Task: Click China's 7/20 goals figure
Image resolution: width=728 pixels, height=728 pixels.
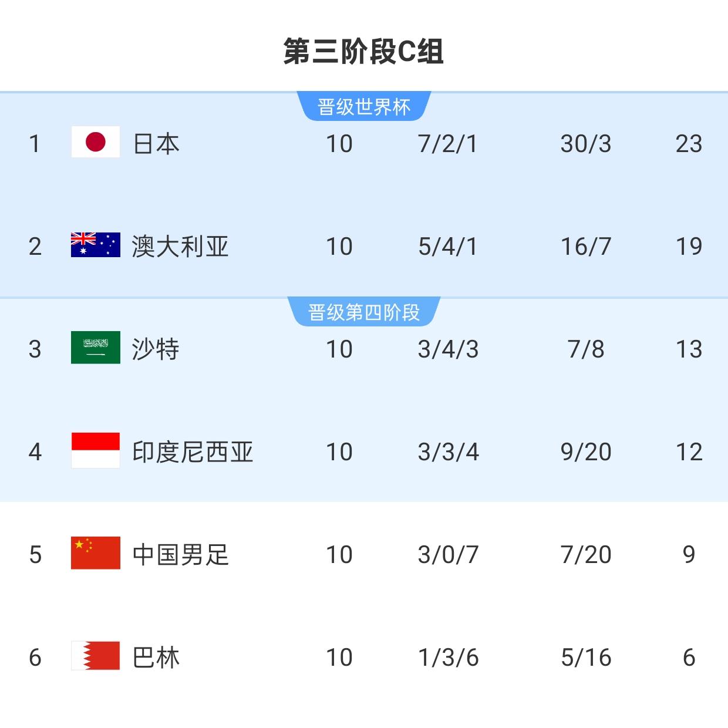Action: [x=586, y=555]
